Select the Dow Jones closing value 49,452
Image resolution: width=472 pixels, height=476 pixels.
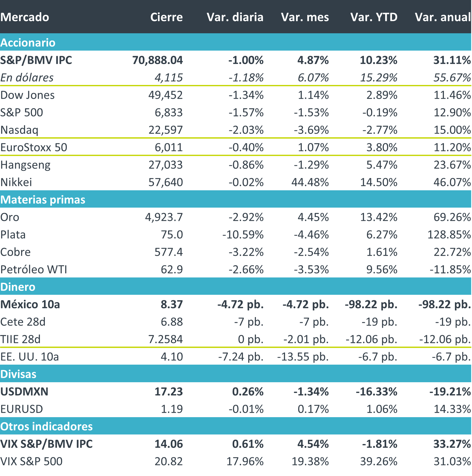pos(165,95)
